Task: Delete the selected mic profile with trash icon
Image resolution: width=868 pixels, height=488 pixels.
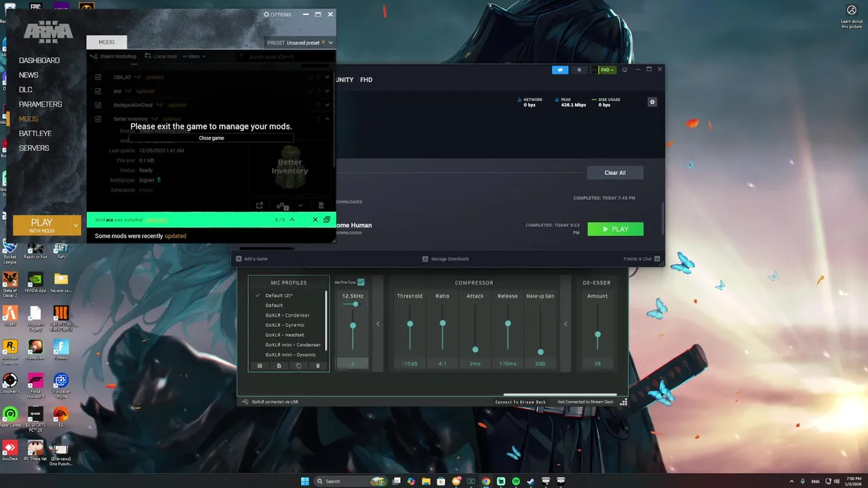Action: click(318, 366)
